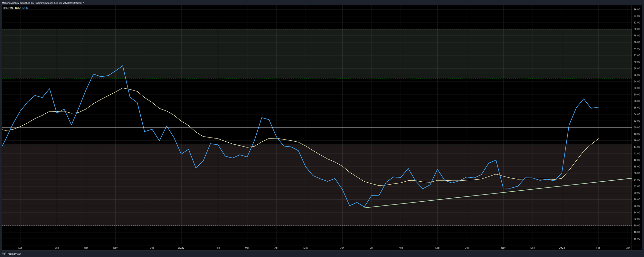The image size is (644, 257).
Task: Click the 2023 year label on time axis
Action: [x=562, y=248]
